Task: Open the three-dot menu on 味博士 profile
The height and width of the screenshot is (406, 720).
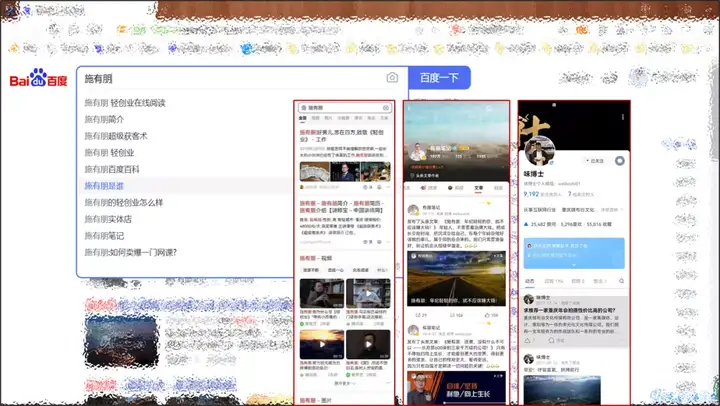Action: coord(623,117)
